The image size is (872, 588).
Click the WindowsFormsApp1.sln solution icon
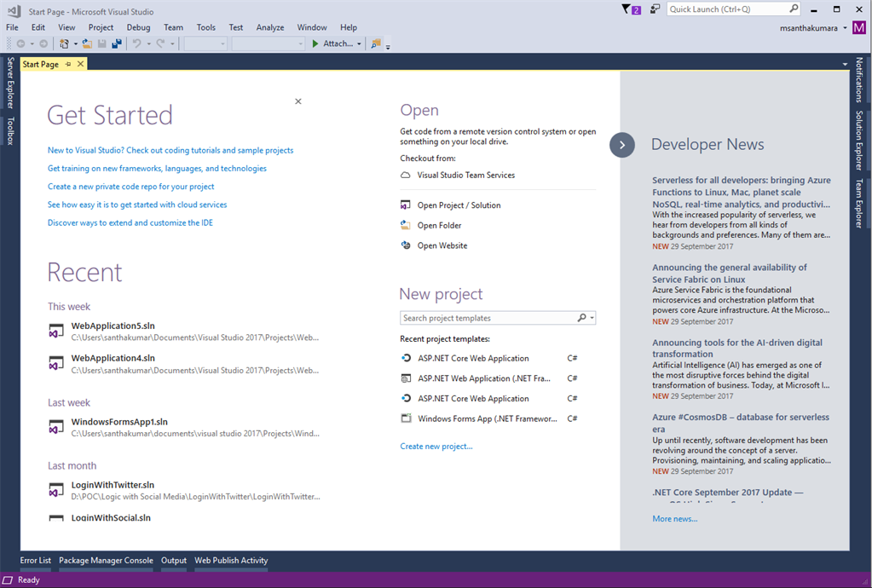coord(56,428)
